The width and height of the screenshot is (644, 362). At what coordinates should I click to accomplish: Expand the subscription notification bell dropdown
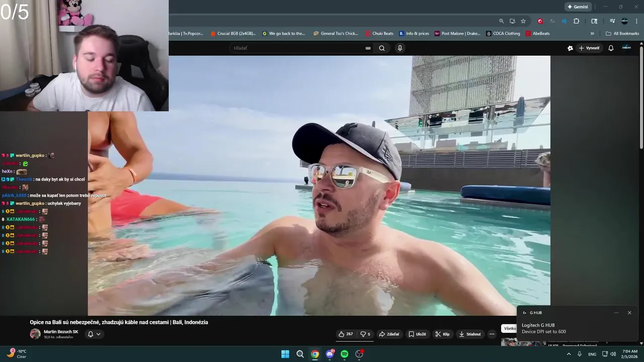point(94,334)
